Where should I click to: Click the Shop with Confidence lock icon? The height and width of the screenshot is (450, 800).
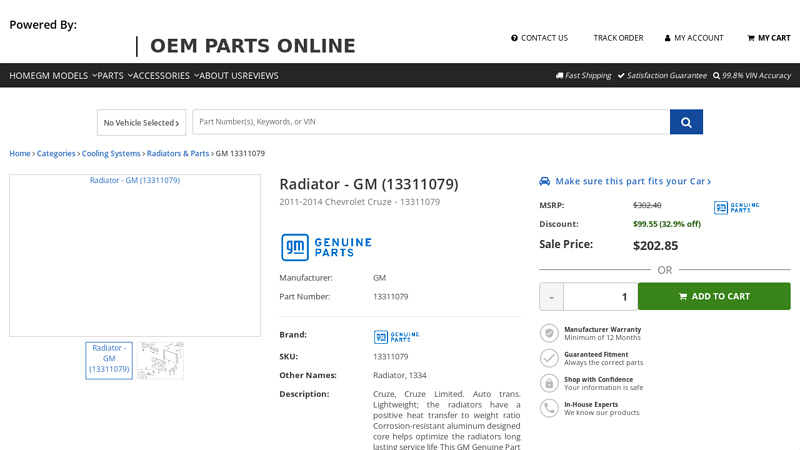tap(549, 383)
